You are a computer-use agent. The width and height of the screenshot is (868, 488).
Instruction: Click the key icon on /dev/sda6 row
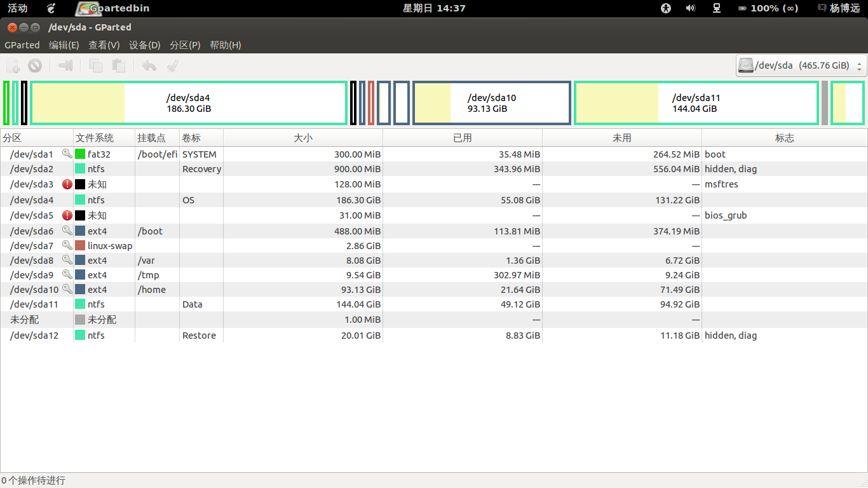tap(67, 231)
